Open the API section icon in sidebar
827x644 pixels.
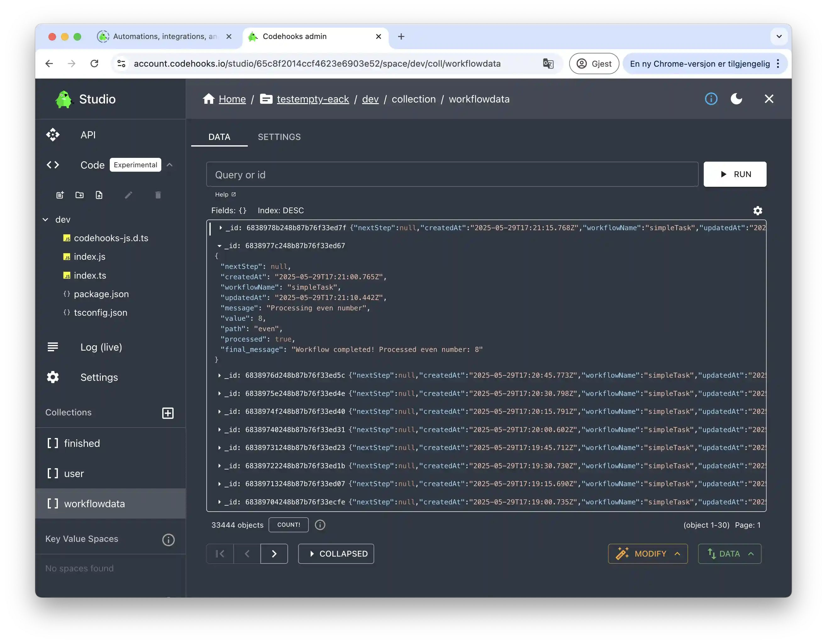(x=53, y=135)
